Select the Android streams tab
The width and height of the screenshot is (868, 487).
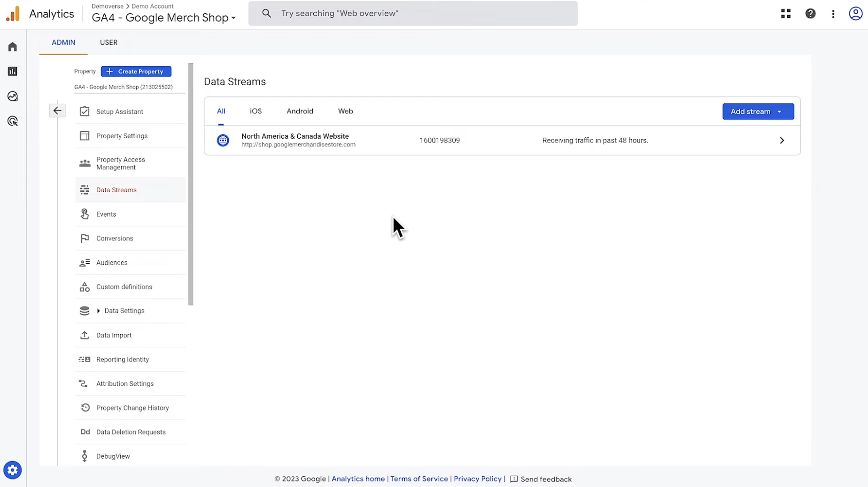tap(300, 111)
